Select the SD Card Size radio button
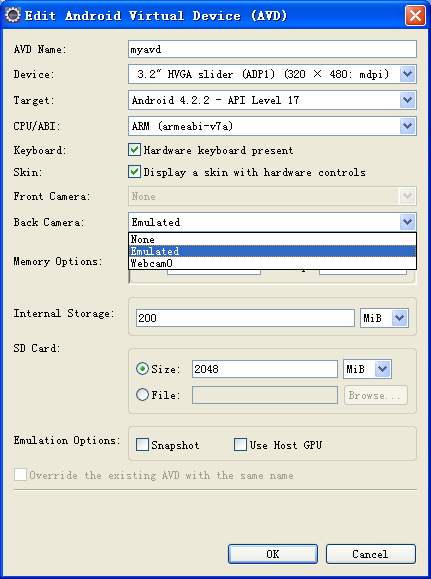Screen dimensions: 431x579 142,369
